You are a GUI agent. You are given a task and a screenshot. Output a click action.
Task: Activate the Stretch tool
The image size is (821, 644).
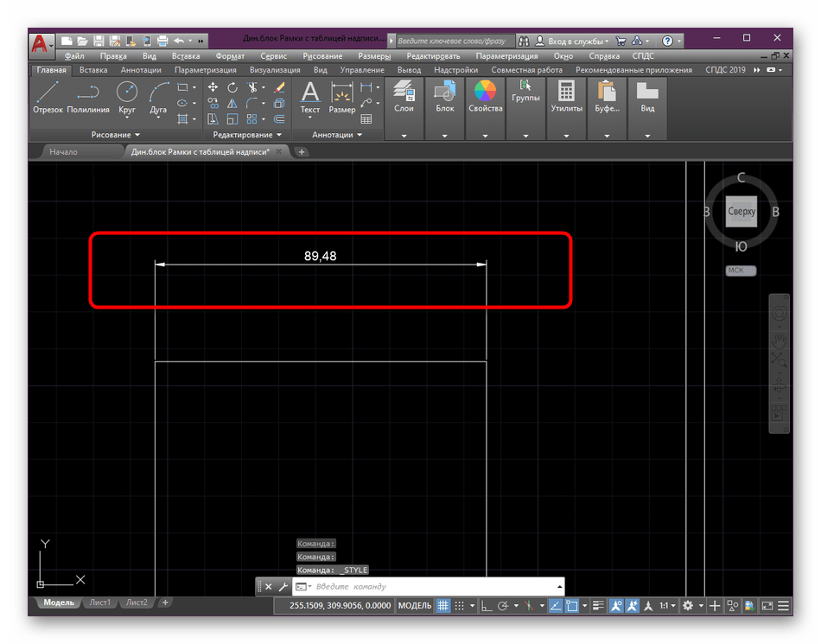213,119
